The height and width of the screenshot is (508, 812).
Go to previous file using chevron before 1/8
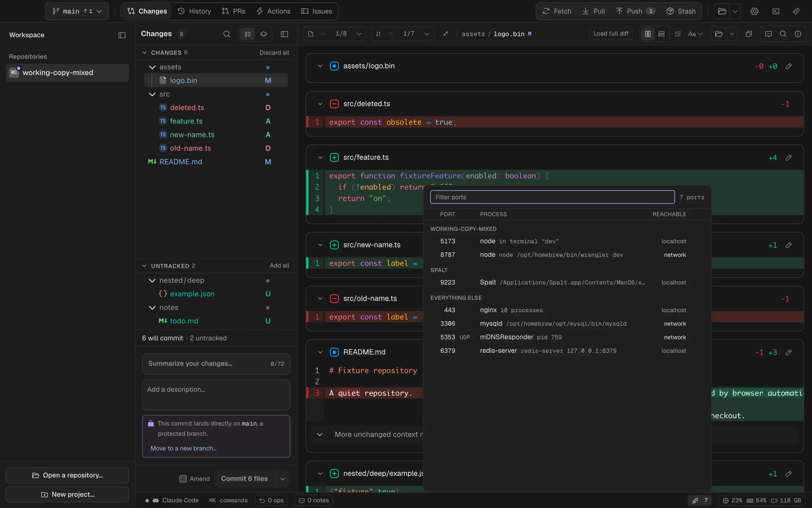pos(323,34)
